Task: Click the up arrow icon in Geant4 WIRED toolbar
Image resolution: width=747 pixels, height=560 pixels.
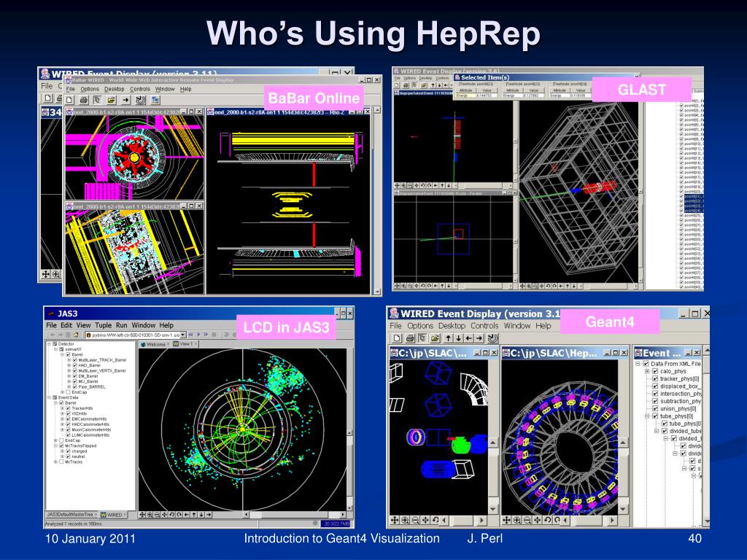Action: [x=449, y=338]
